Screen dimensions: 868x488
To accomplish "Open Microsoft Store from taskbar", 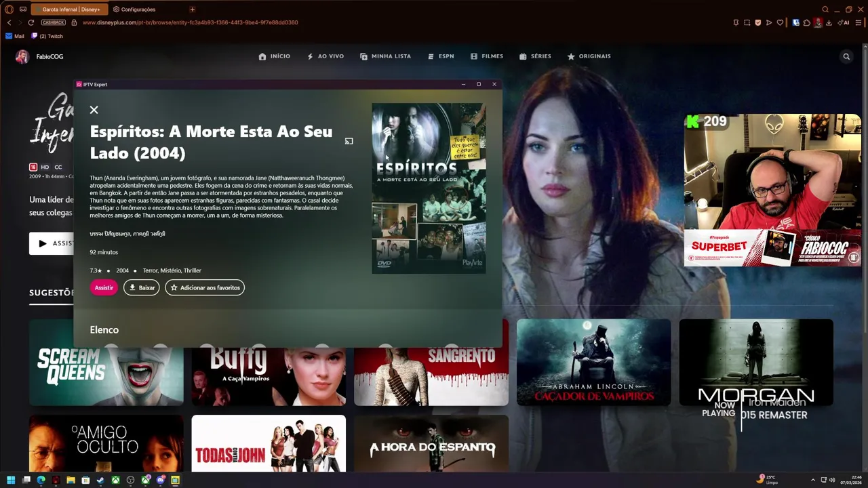I will coord(85,480).
